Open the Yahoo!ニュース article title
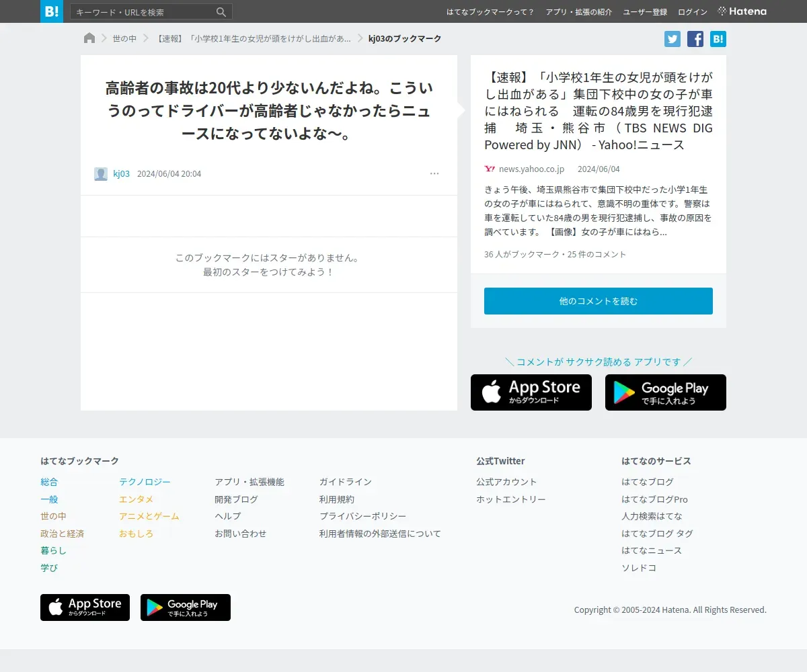This screenshot has height=672, width=807. pos(599,110)
